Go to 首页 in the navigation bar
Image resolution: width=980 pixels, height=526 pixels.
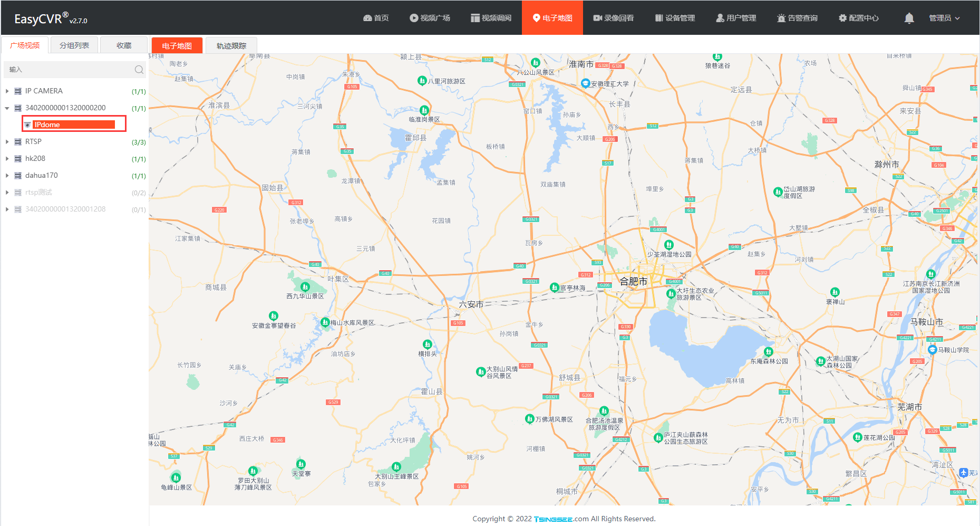[376, 18]
